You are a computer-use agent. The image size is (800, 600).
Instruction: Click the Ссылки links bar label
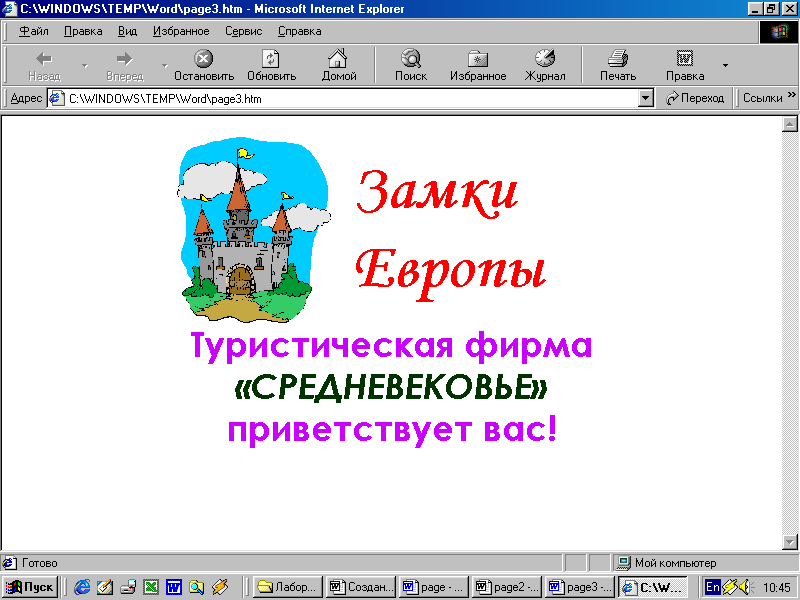tap(762, 98)
